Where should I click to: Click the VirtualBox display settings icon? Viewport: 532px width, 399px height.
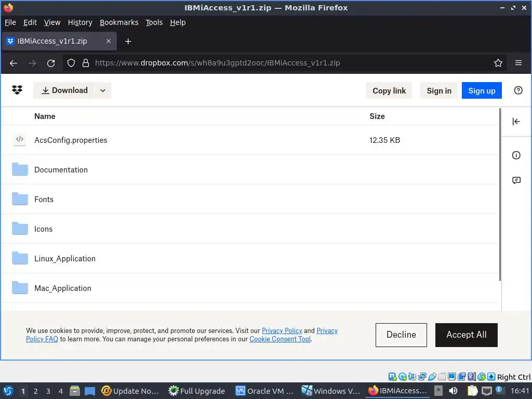451,377
